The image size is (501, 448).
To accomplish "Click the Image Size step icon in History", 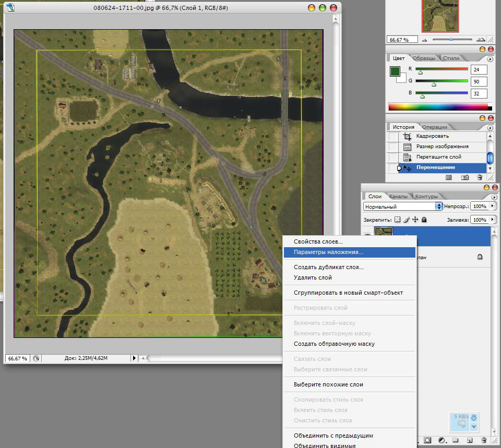I will click(x=407, y=147).
